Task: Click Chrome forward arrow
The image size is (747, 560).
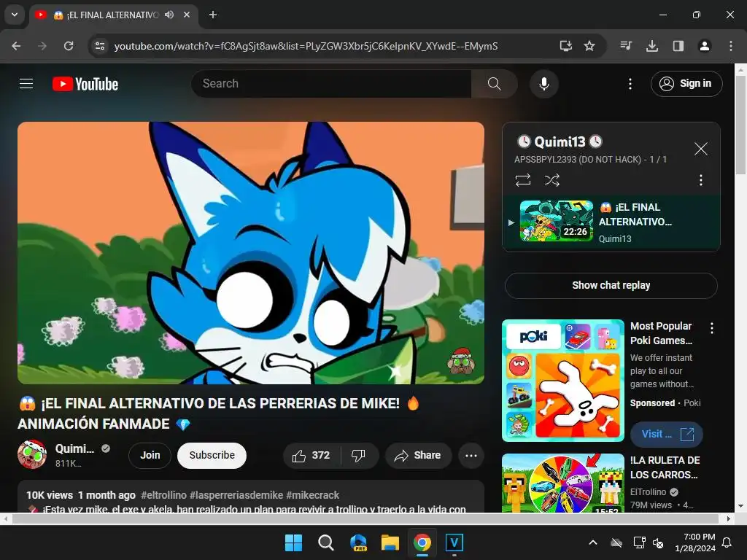Action: (42, 46)
